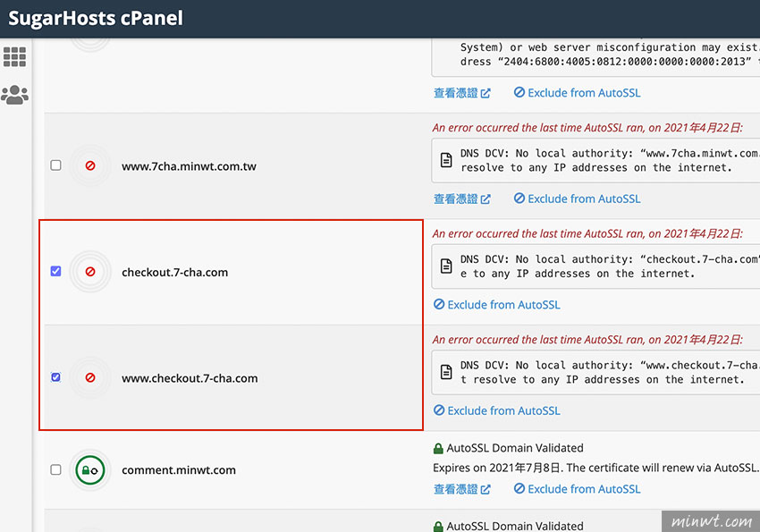Click the DNS DCV error for www.checkout.7-cha.com
Viewport: 760px width, 532px height.
(x=610, y=373)
